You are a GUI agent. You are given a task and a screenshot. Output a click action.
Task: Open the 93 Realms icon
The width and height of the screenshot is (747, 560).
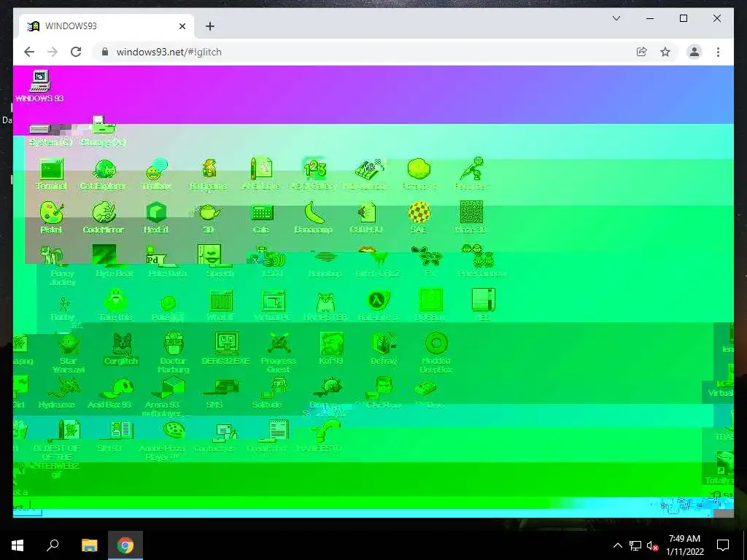pyautogui.click(x=209, y=169)
